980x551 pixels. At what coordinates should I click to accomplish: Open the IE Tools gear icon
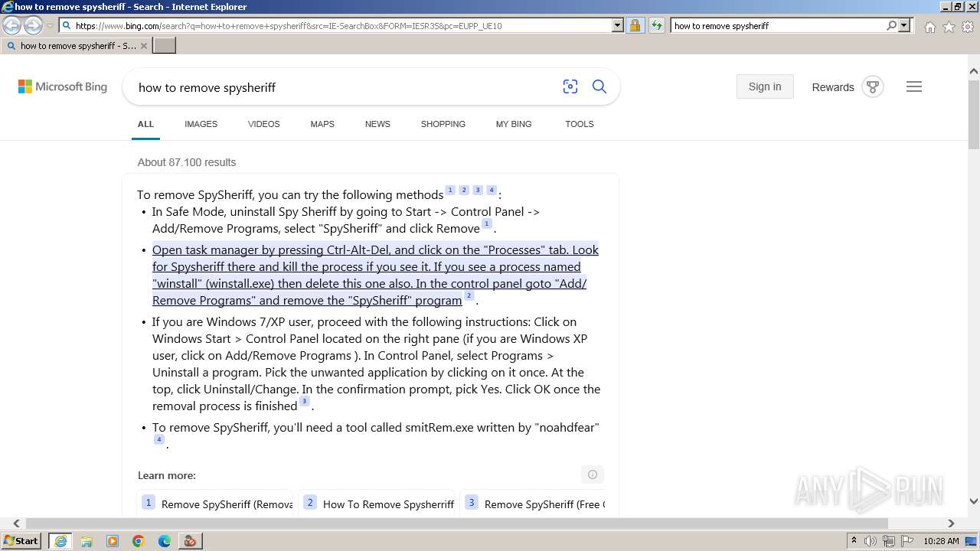click(x=968, y=27)
